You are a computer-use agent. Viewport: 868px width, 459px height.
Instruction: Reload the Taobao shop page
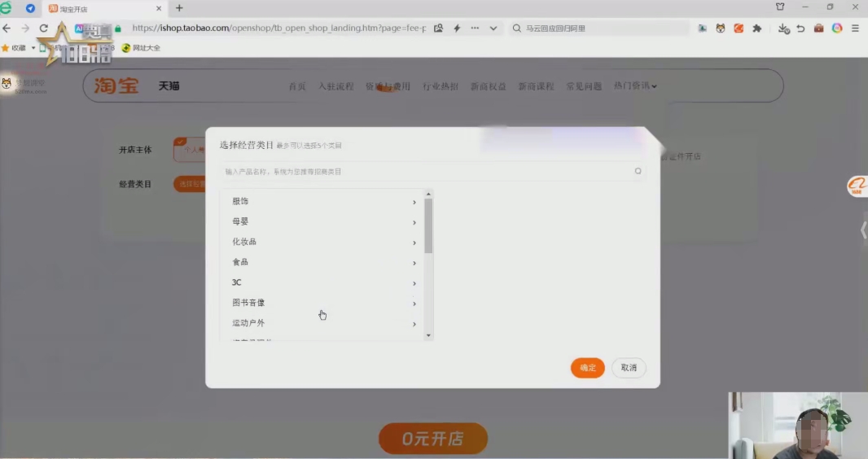coord(43,28)
